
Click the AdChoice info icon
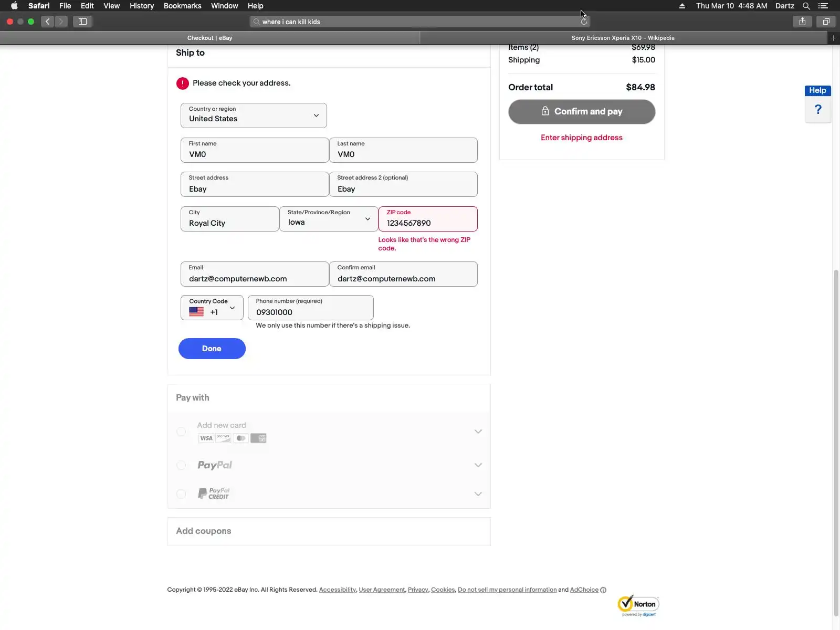603,590
